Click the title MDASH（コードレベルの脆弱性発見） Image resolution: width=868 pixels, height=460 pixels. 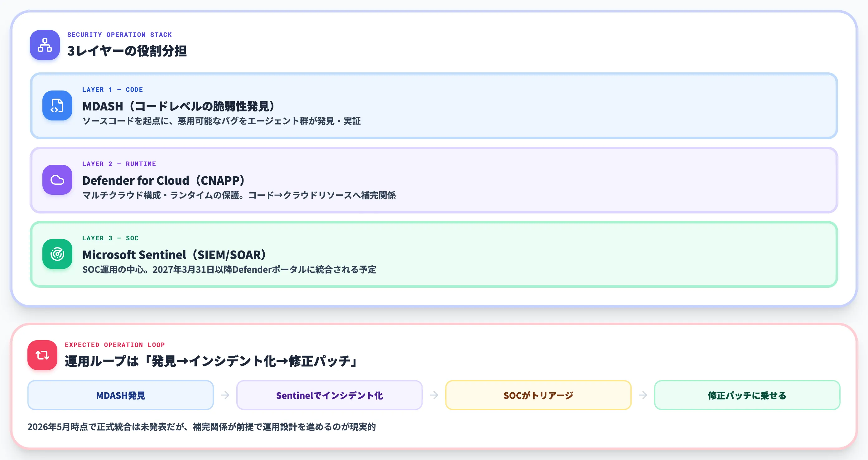[x=180, y=106]
